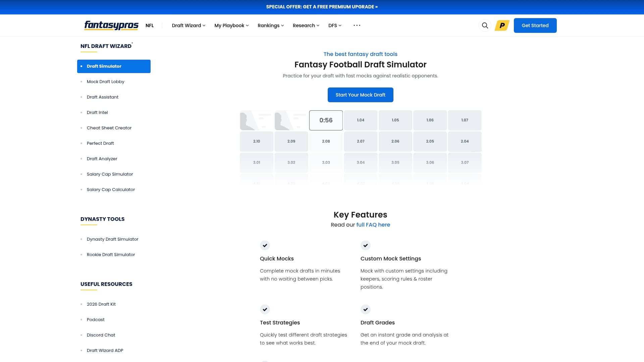Image resolution: width=644 pixels, height=362 pixels.
Task: Click the Quick Mocks checkmark icon
Action: click(265, 245)
